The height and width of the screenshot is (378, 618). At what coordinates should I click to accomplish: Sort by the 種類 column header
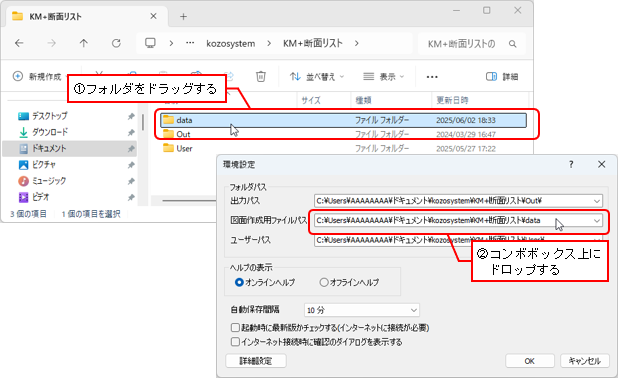pyautogui.click(x=363, y=100)
